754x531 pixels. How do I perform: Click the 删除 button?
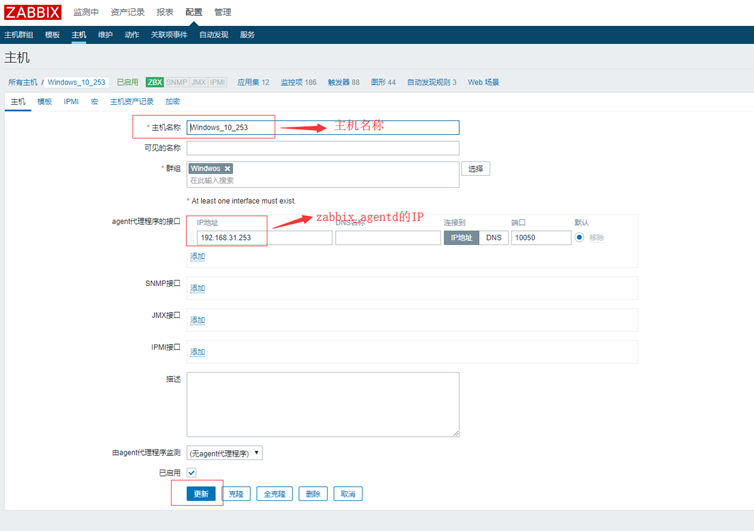click(313, 494)
